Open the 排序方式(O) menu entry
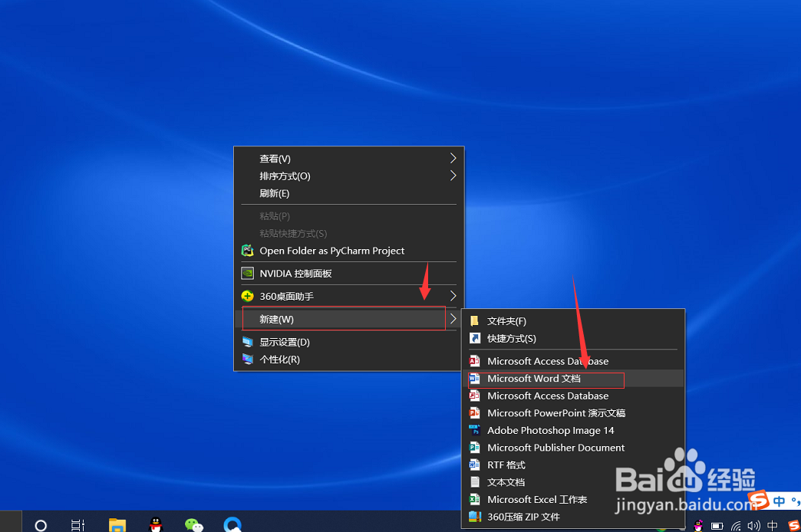Viewport: 801px width, 532px height. tap(349, 176)
